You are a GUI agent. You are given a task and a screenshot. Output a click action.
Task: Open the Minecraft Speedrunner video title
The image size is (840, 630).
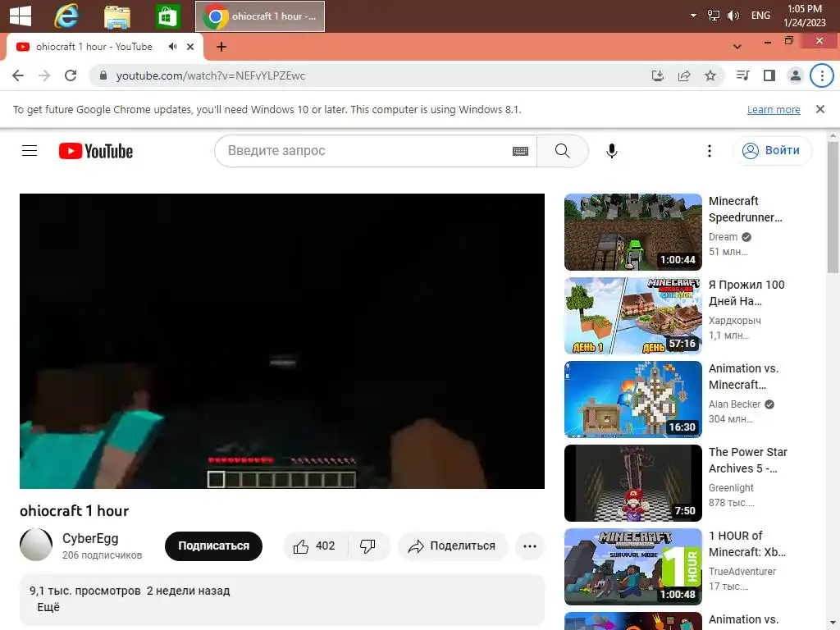[745, 209]
